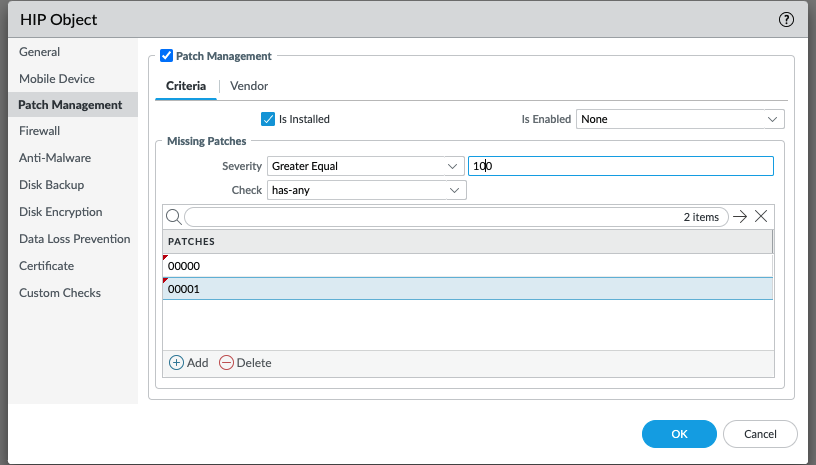Viewport: 816px width, 465px height.
Task: Click the OK button
Action: pos(679,434)
